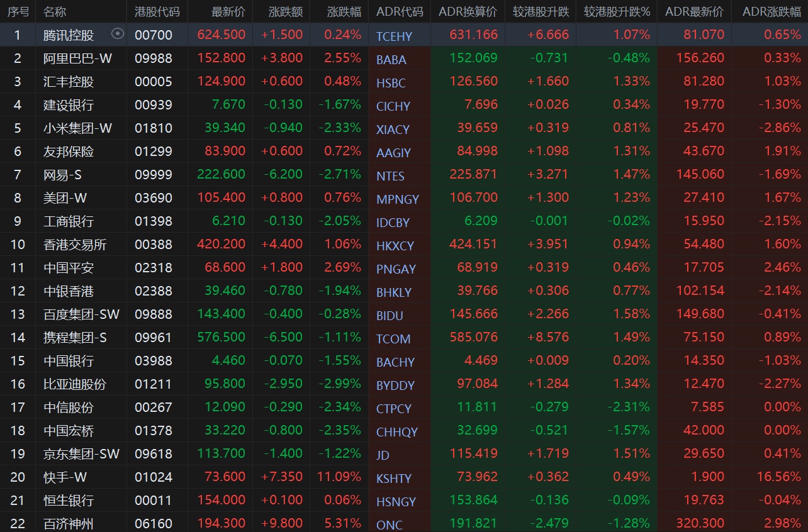Click the 序号 column header
The image size is (808, 532).
pos(18,12)
